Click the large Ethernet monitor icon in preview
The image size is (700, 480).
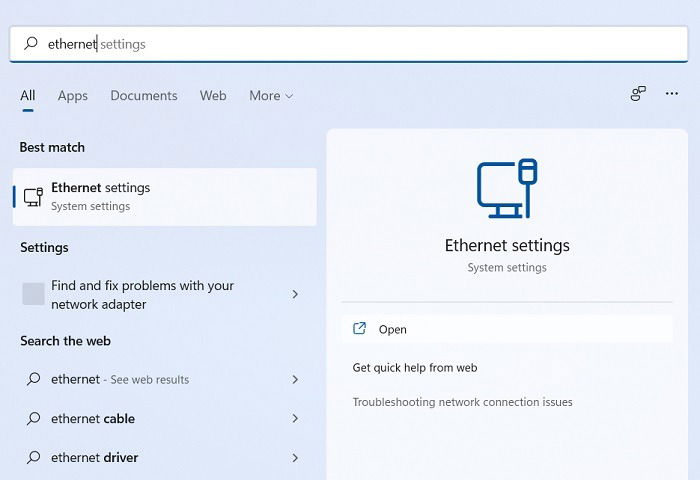[x=507, y=188]
